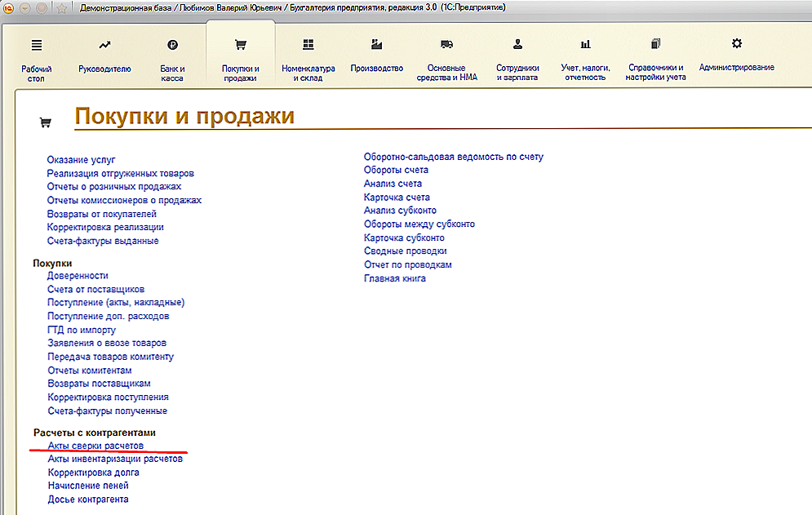
Task: Open Номенклатура и склад grid icon
Action: (x=308, y=45)
